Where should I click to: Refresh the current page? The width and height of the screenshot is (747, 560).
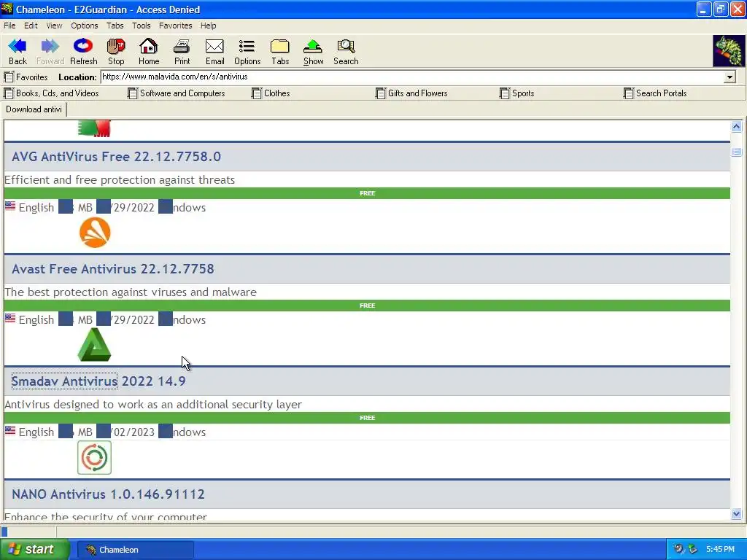83,52
